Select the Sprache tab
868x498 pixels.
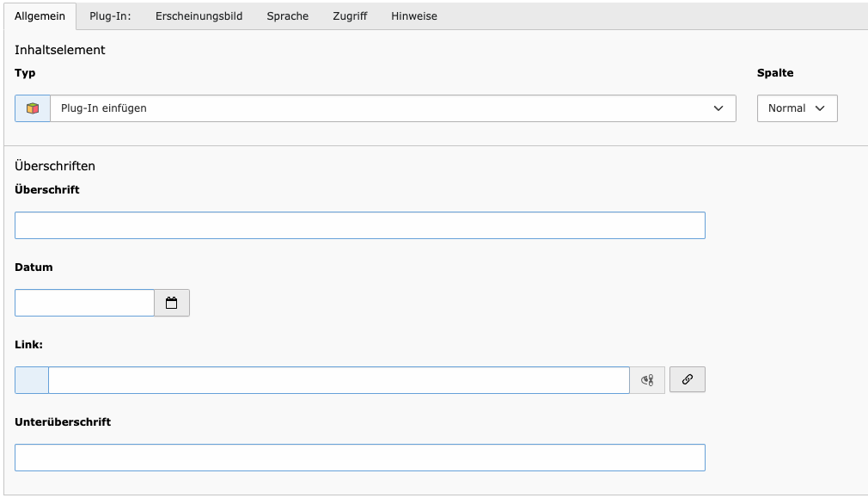[x=287, y=16]
